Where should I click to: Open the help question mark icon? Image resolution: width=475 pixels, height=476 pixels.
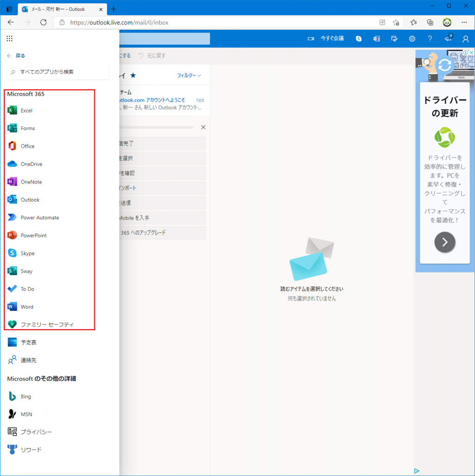pyautogui.click(x=430, y=39)
